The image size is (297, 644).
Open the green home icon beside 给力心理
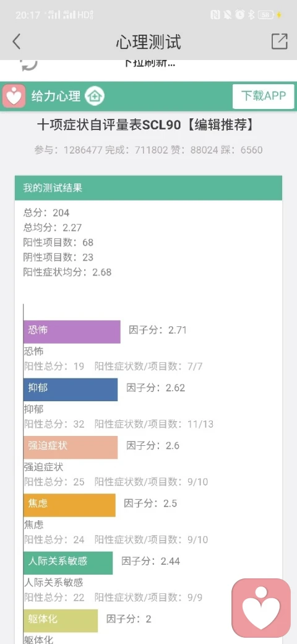coord(95,97)
